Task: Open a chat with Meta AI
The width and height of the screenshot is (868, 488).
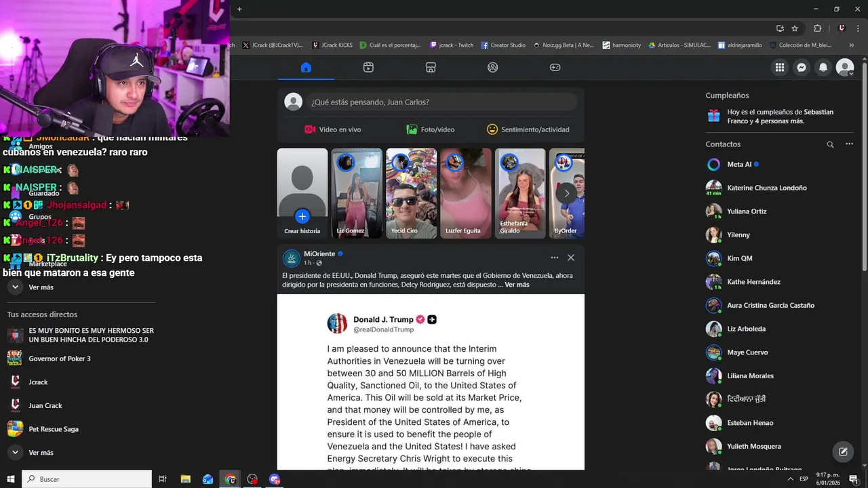Action: [778, 165]
